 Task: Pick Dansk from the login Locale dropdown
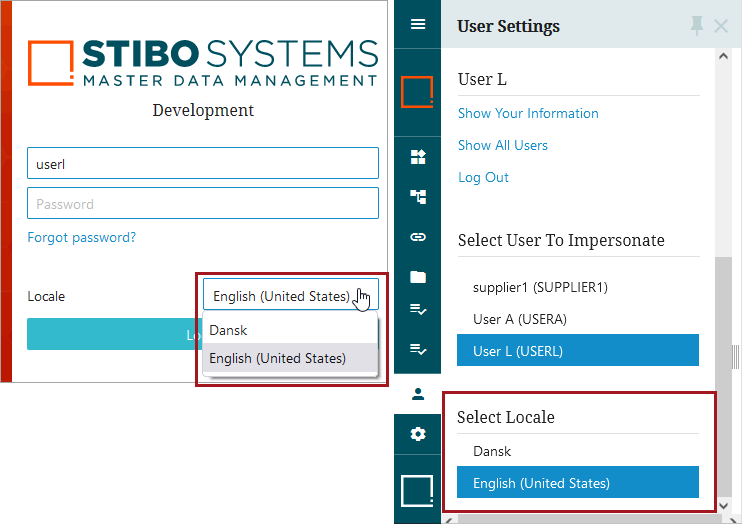tap(290, 330)
